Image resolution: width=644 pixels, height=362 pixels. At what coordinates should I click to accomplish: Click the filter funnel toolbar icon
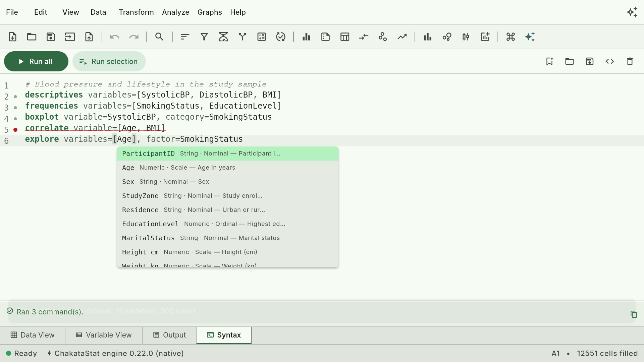pyautogui.click(x=204, y=37)
